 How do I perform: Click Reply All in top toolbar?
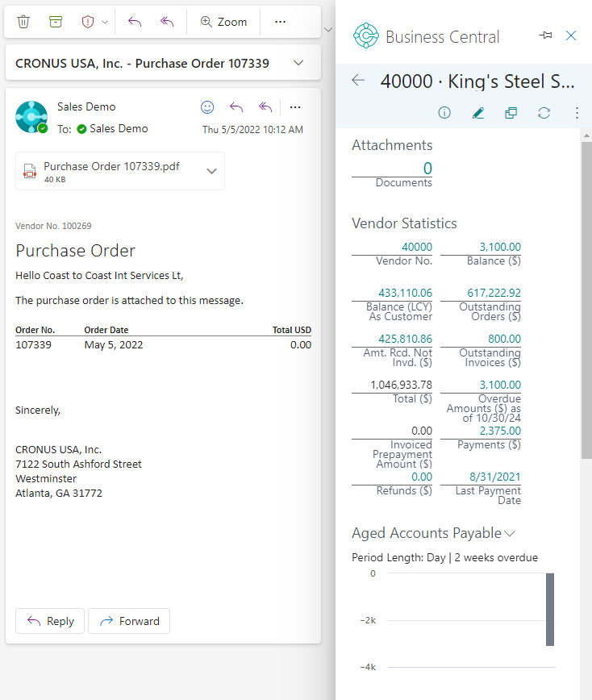click(x=167, y=22)
